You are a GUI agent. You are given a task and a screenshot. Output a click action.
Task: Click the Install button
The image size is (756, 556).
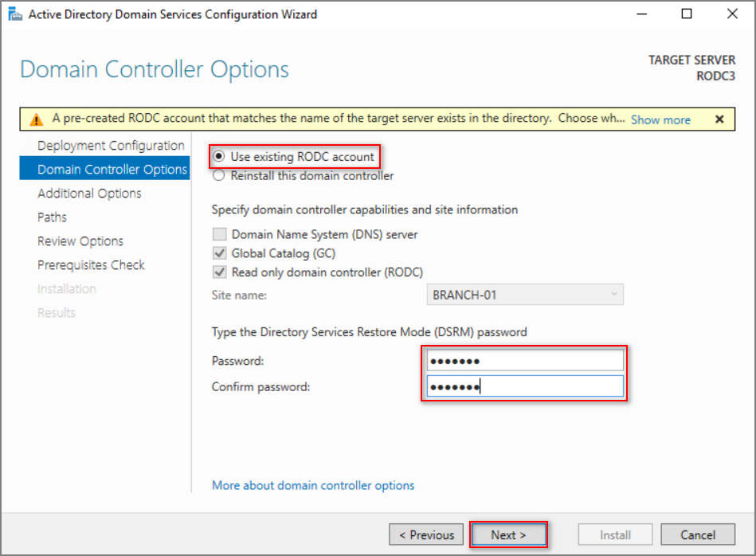pyautogui.click(x=615, y=534)
